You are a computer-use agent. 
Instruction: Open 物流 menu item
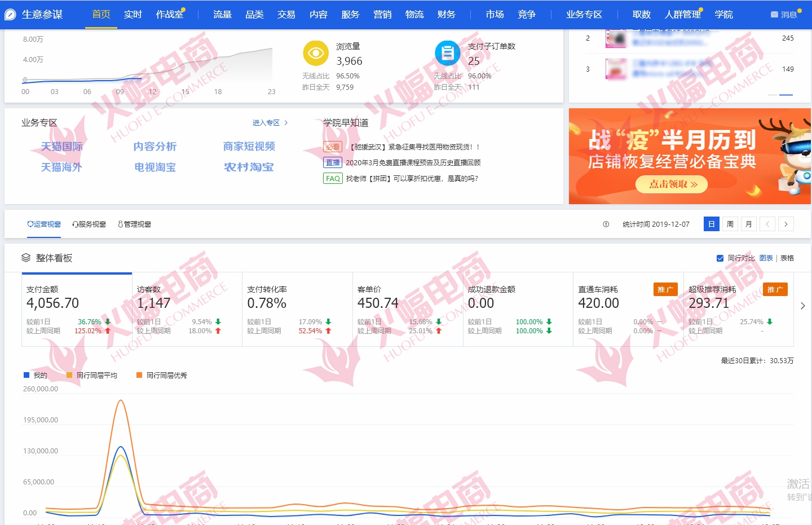point(414,14)
